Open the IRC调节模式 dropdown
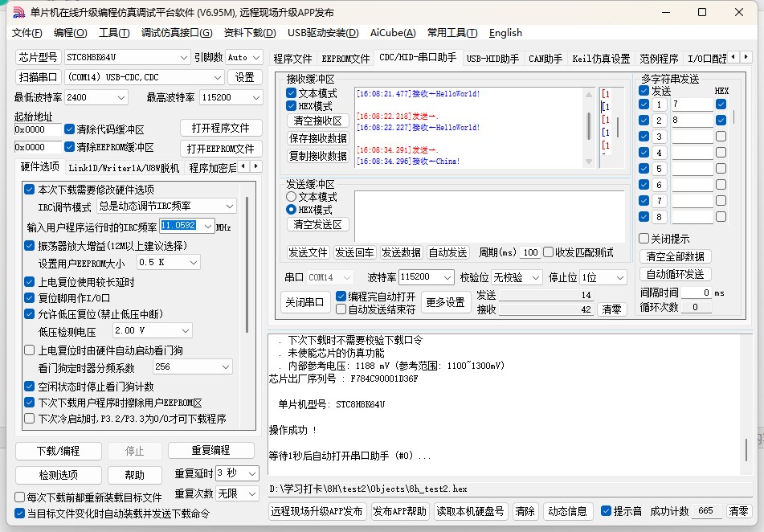 tap(166, 207)
